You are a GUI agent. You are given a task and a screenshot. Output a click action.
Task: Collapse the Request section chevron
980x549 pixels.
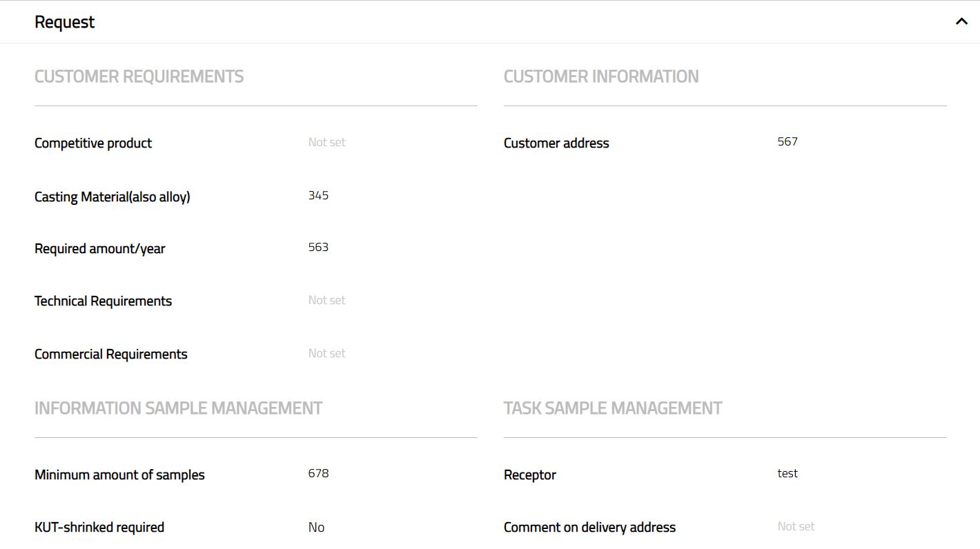tap(961, 21)
